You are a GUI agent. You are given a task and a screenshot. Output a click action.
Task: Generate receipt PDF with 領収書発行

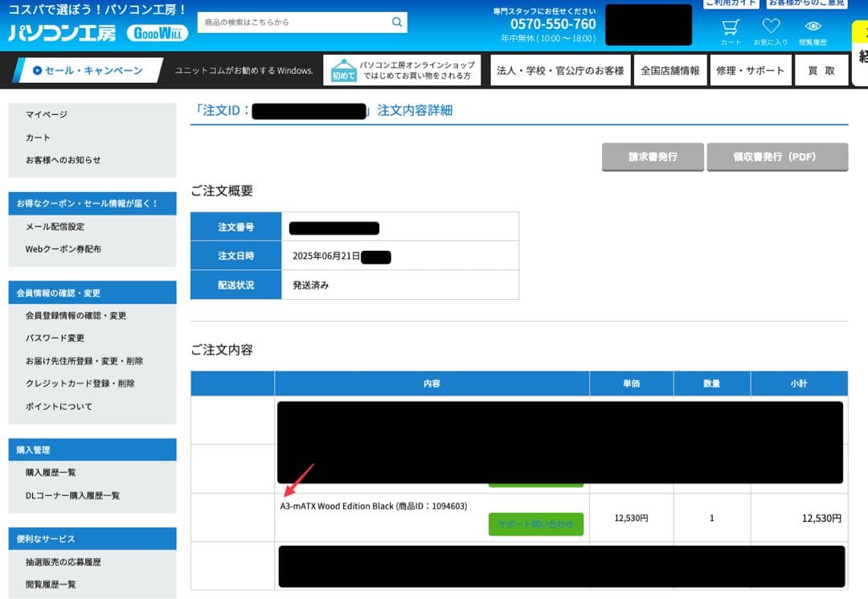pos(776,157)
